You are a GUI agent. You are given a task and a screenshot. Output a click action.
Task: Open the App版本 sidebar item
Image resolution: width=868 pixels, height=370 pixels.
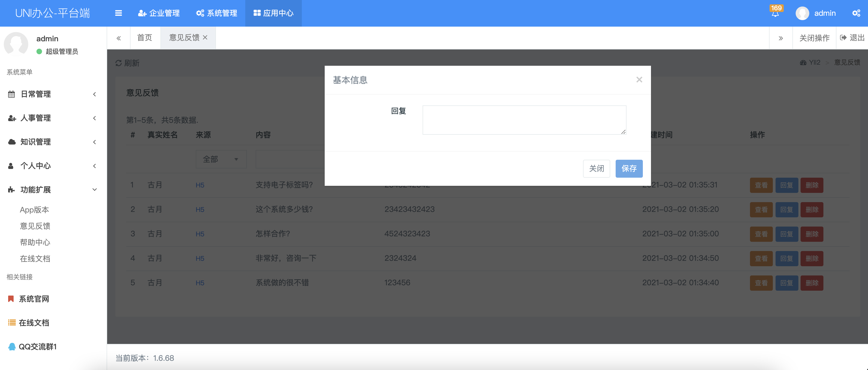coord(34,210)
